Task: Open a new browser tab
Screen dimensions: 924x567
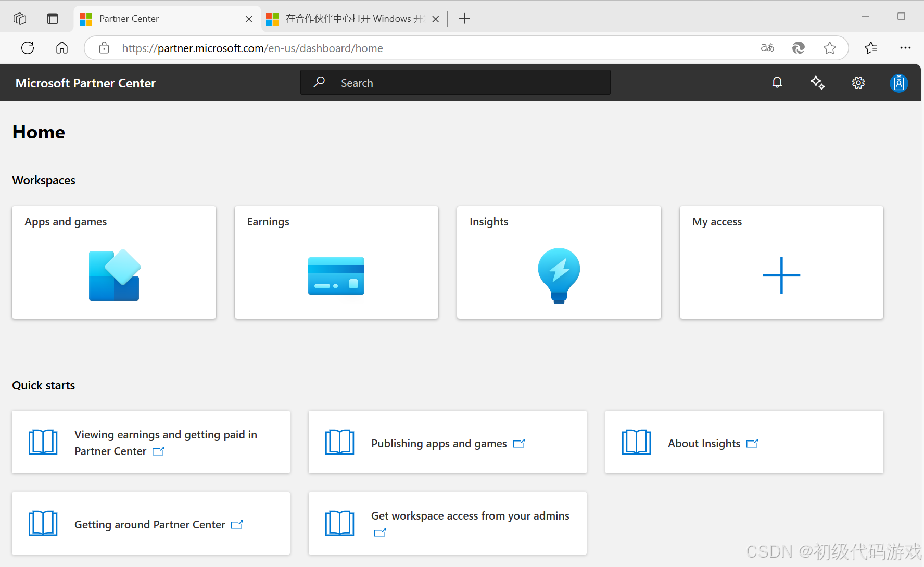Action: [x=464, y=19]
